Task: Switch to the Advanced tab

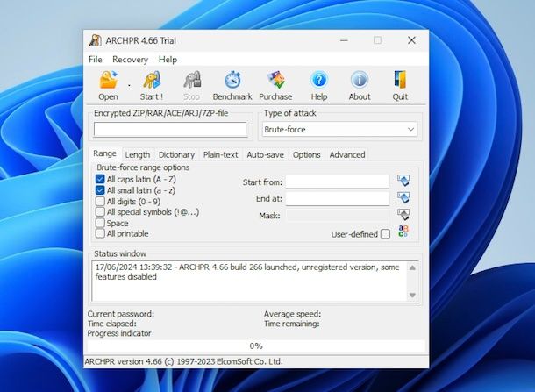Action: (347, 155)
